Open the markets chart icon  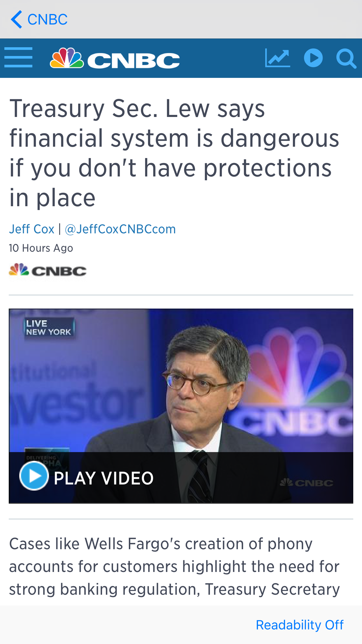(x=277, y=58)
